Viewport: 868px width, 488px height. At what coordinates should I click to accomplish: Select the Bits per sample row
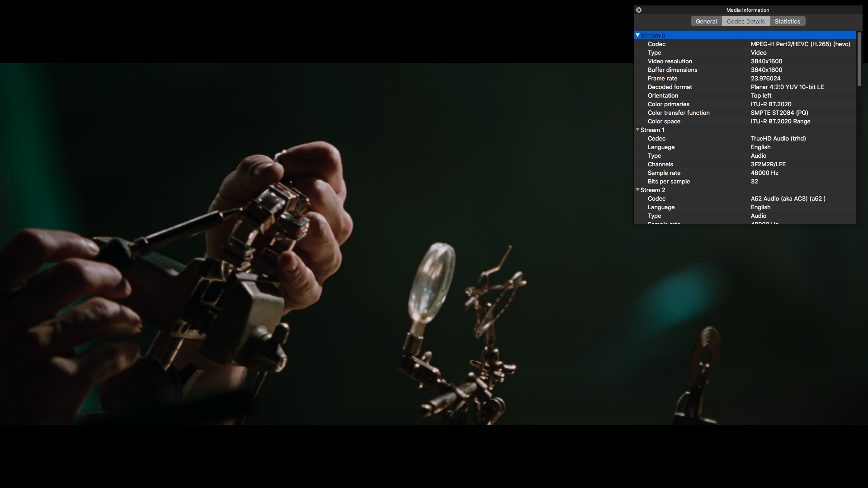[669, 181]
